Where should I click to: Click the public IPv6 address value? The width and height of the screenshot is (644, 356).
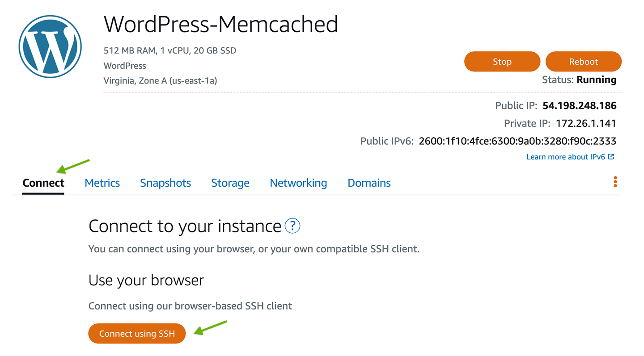click(518, 142)
